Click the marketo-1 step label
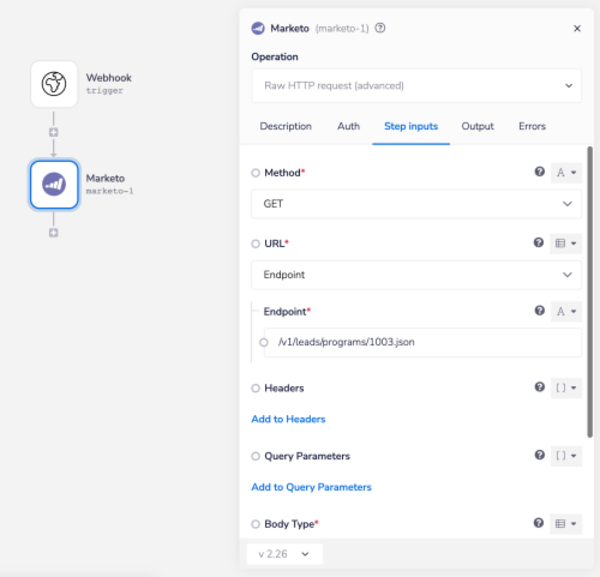Screen dimensions: 600x577 point(109,191)
